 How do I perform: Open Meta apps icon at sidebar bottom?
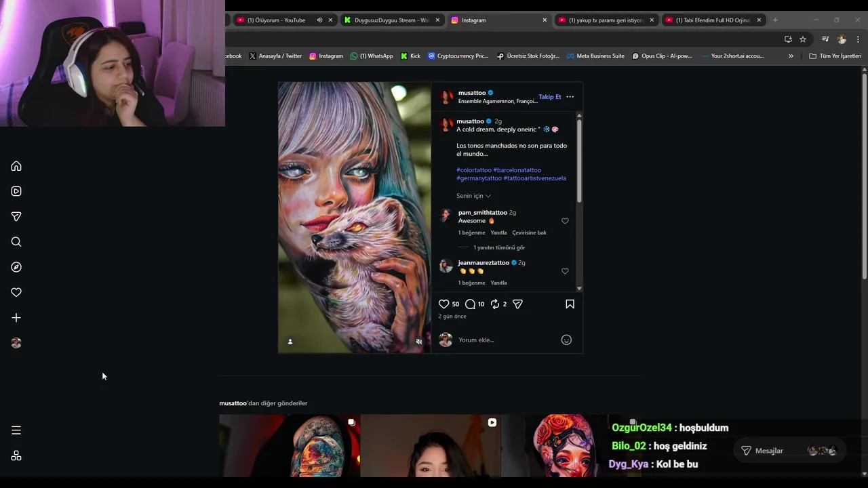(16, 456)
